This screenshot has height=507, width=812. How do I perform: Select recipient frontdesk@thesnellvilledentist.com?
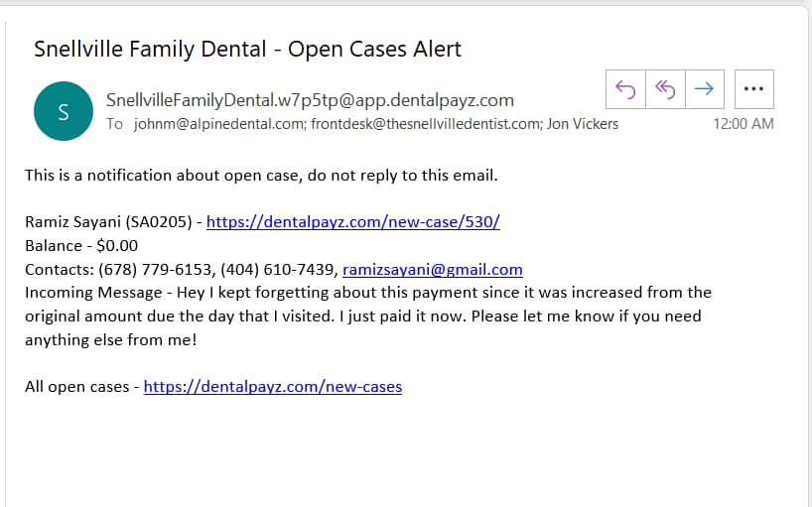point(427,124)
